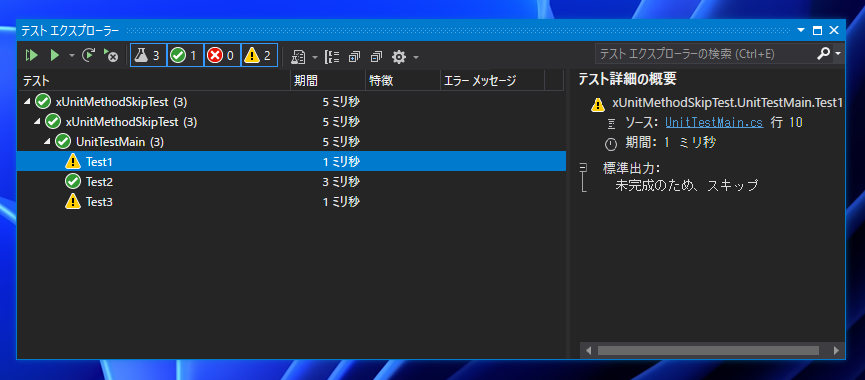Collapse all test nodes icon
The width and height of the screenshot is (865, 380).
pyautogui.click(x=376, y=56)
